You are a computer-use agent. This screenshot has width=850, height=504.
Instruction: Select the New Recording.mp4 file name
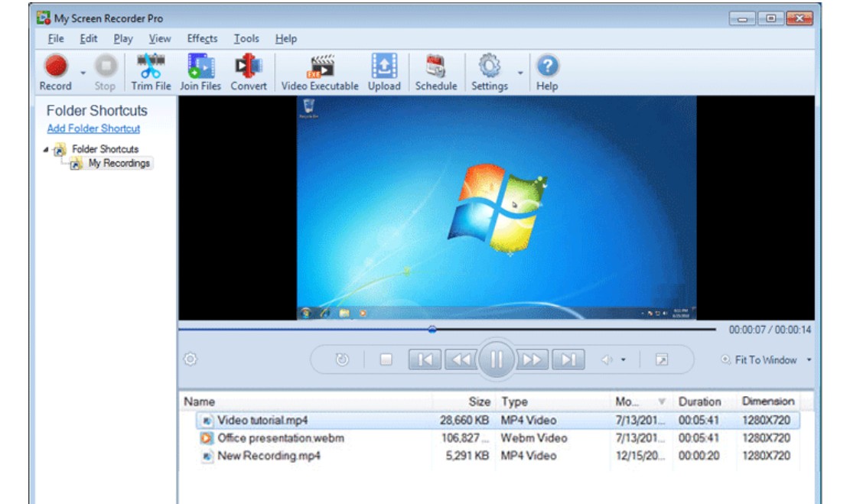(269, 456)
